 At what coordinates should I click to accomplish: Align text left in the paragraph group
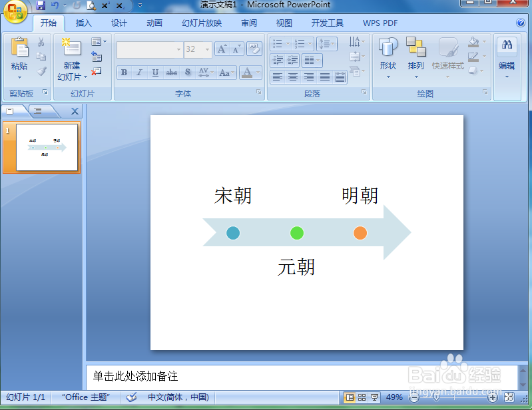[x=278, y=77]
